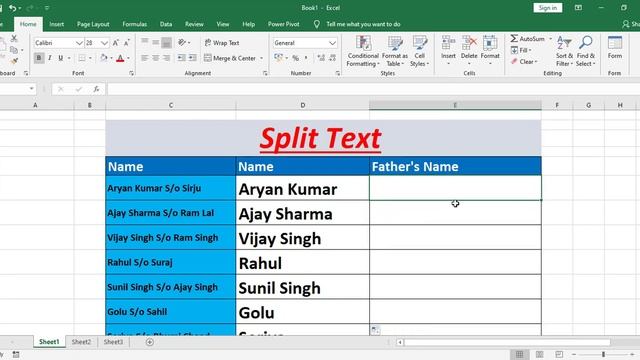Viewport: 640px width, 360px height.
Task: Click inside the formula bar
Action: click(373, 89)
